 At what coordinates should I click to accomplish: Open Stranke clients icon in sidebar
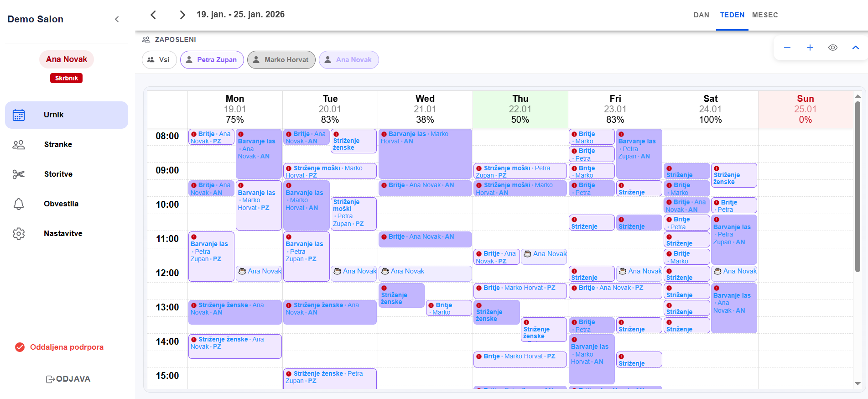(x=19, y=145)
